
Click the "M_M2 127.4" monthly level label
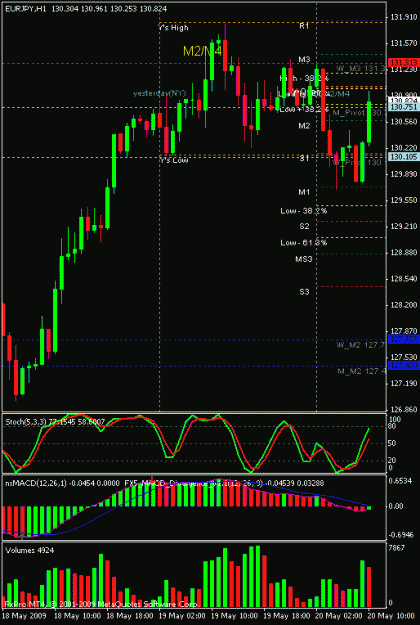coord(361,371)
